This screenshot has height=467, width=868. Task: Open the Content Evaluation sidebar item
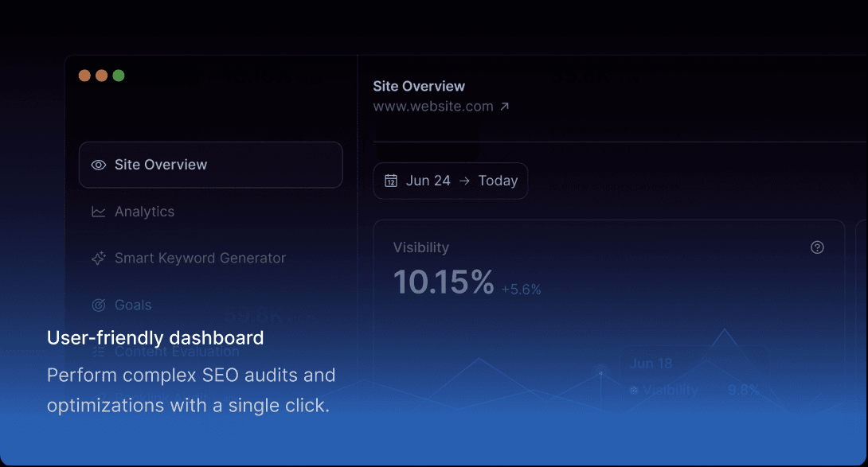(x=166, y=352)
